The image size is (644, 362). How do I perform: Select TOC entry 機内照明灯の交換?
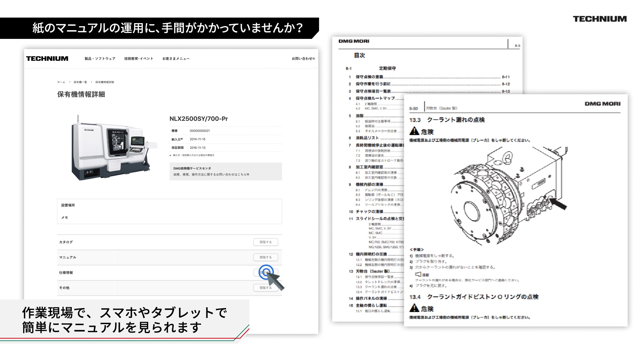click(371, 254)
